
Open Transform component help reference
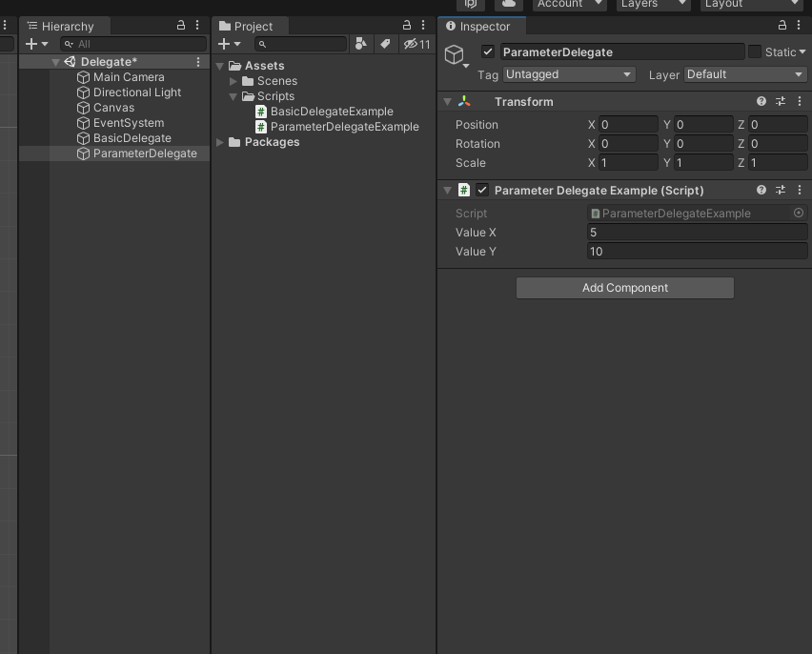coord(761,102)
